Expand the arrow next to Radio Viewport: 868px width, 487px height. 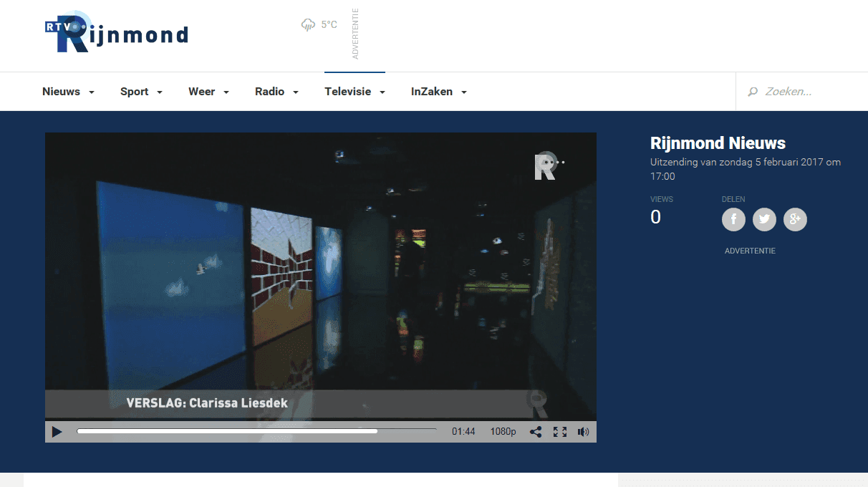296,92
